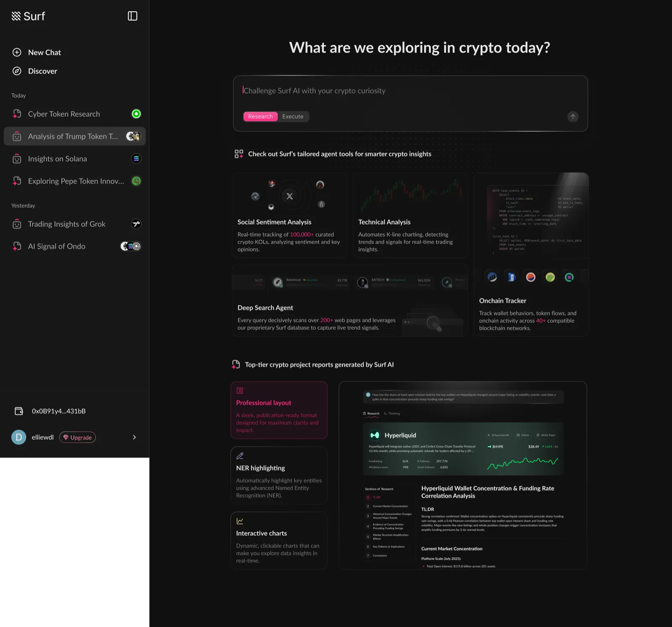Screen dimensions: 672x627
Task: Select the Interactive charts feature card
Action: click(x=279, y=541)
